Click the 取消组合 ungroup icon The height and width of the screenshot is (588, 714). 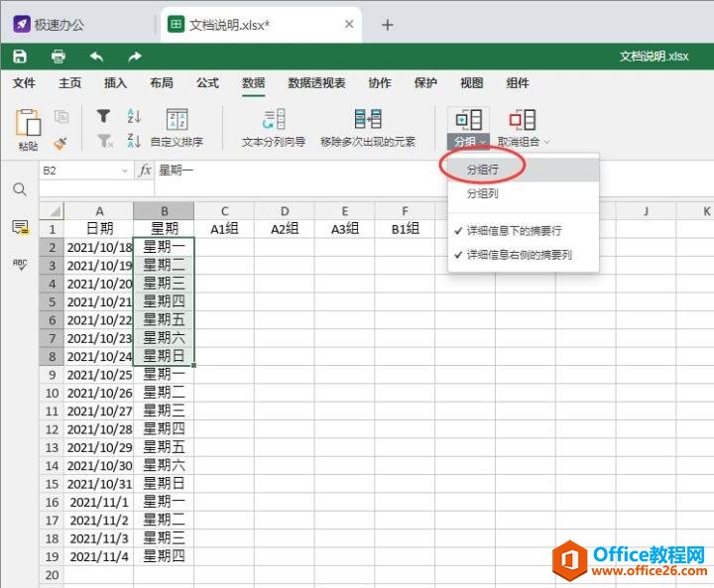click(x=523, y=120)
